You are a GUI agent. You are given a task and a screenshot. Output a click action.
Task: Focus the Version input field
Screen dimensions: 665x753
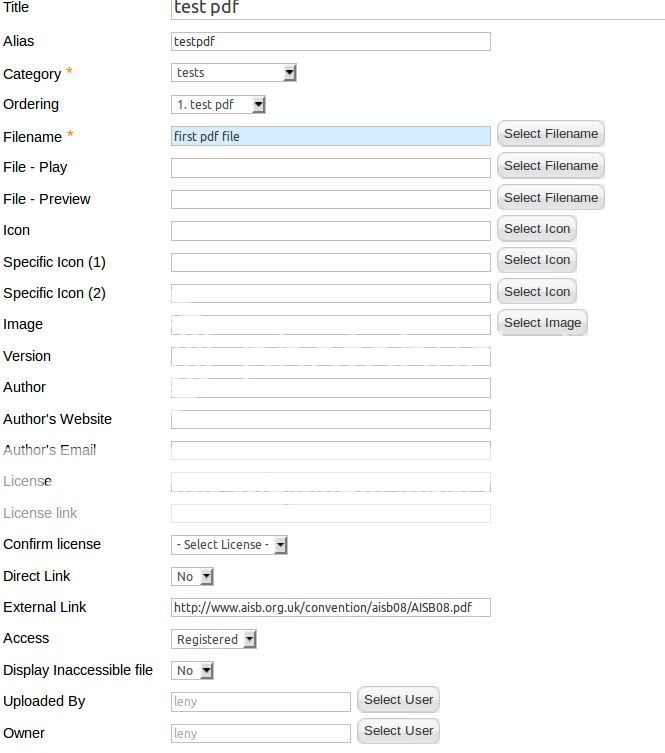pyautogui.click(x=330, y=357)
